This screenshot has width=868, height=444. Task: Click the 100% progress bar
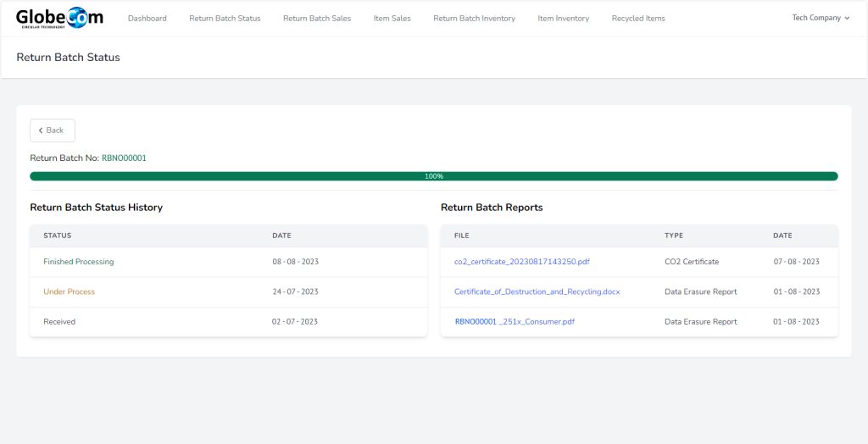coord(434,176)
